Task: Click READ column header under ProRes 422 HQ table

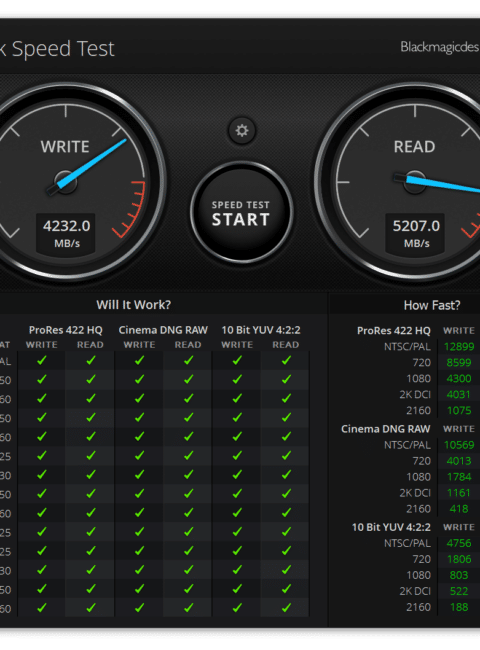Action: point(90,345)
